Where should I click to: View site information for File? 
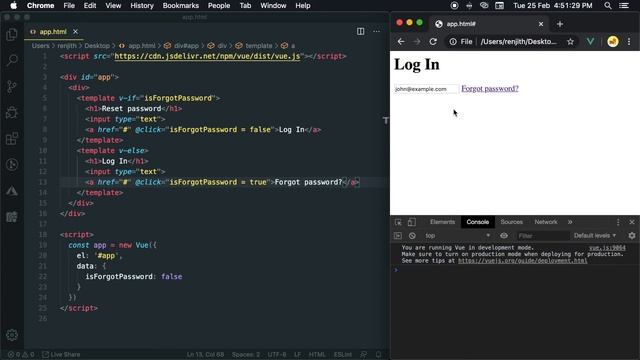point(460,42)
